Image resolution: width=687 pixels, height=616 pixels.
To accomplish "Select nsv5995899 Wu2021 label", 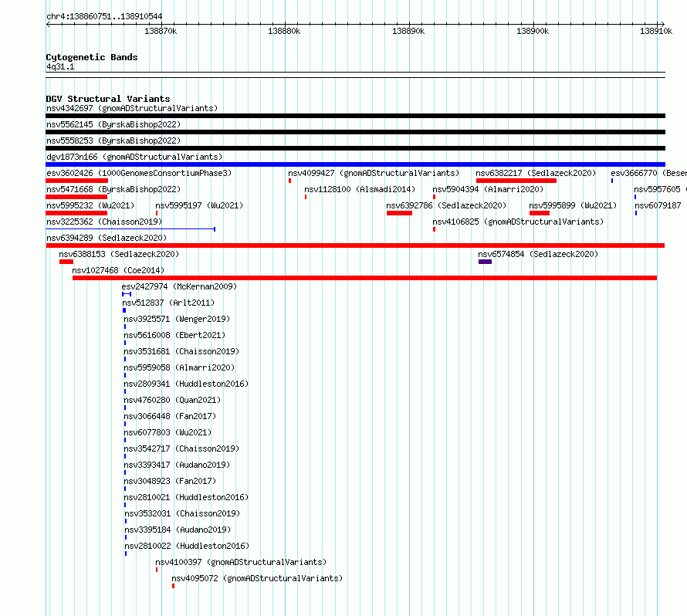I will (x=573, y=205).
